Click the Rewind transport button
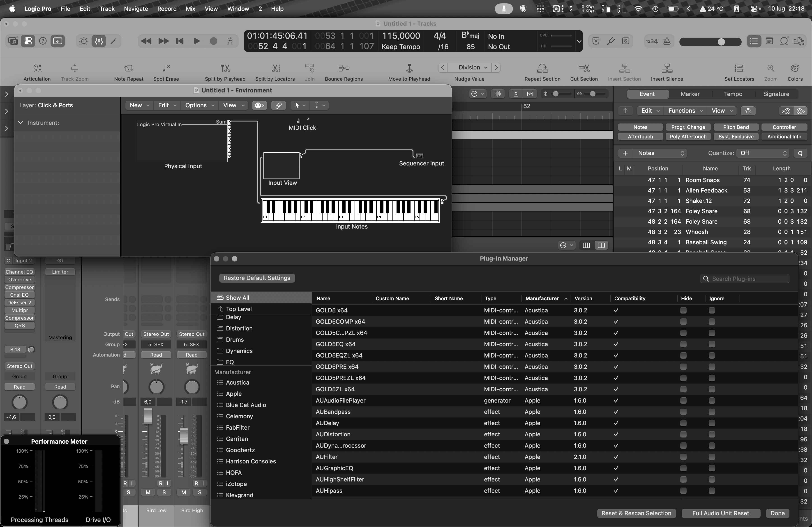The image size is (812, 527). pos(146,41)
